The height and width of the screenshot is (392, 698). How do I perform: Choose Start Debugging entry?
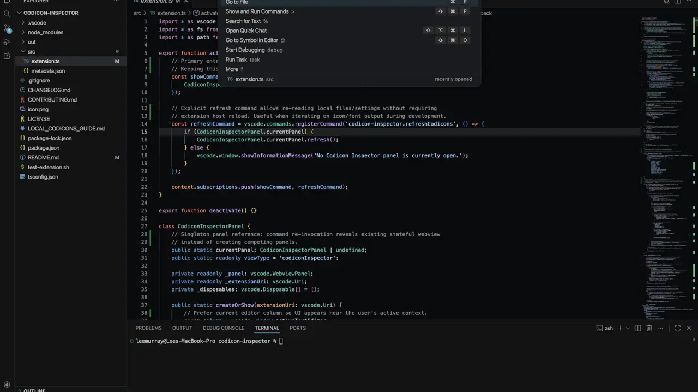click(349, 50)
